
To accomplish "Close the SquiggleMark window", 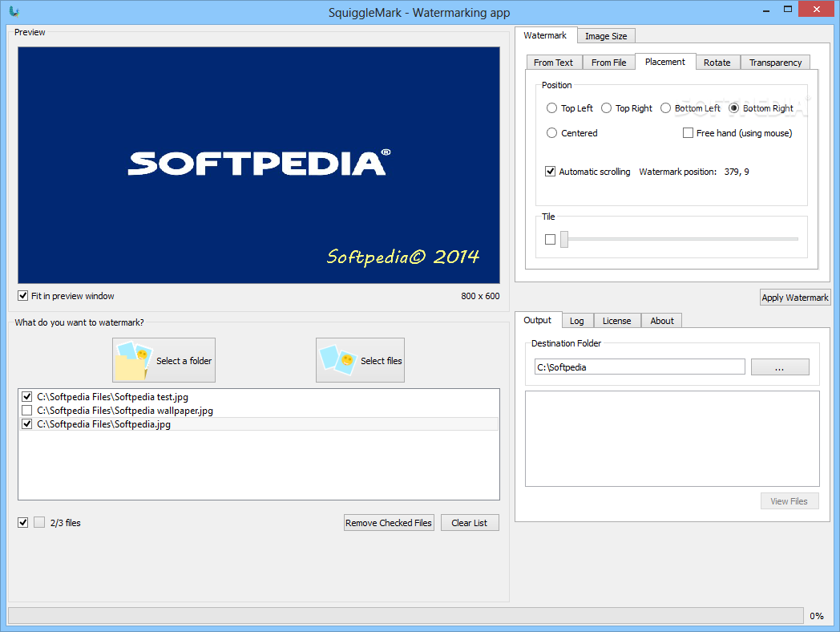I will pyautogui.click(x=817, y=9).
